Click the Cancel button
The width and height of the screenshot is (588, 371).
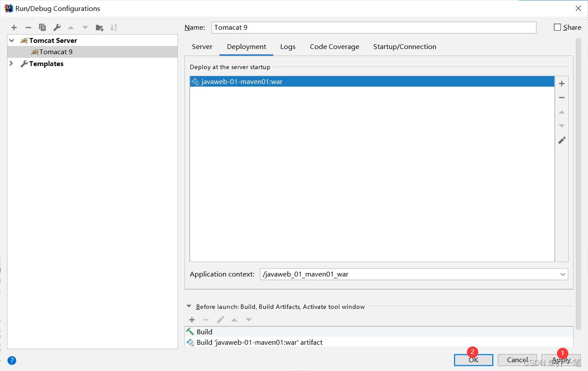coord(517,360)
